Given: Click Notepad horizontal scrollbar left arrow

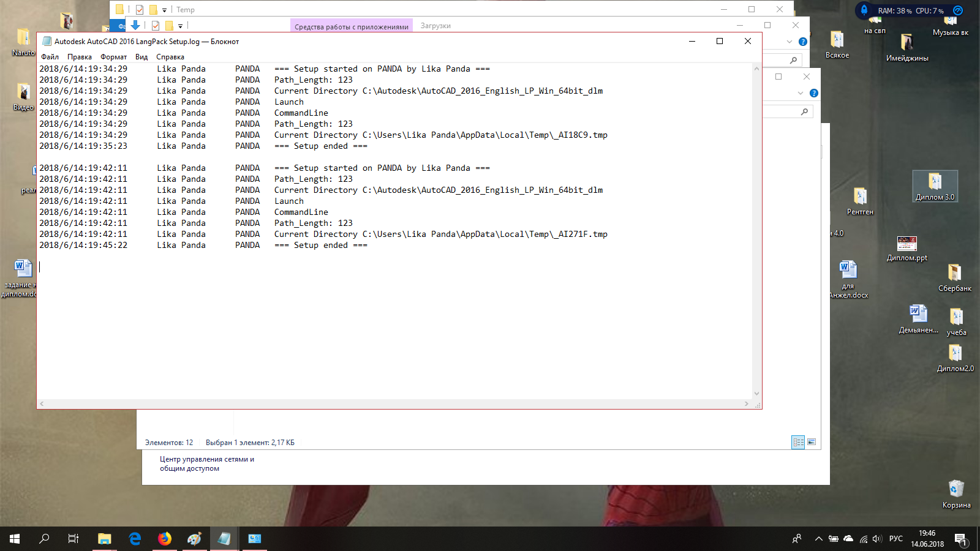Looking at the screenshot, I should click(42, 404).
